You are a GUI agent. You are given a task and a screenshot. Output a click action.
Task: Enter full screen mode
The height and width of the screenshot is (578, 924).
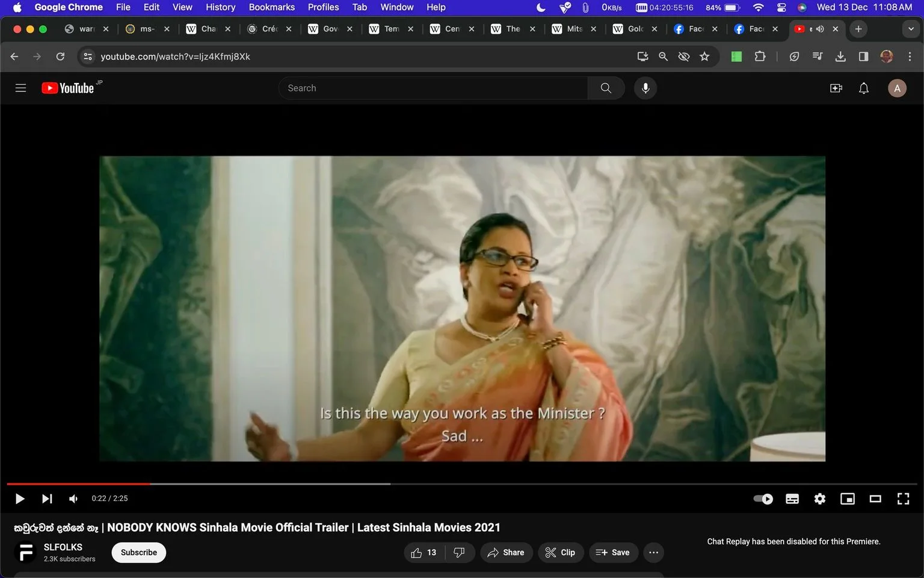903,499
